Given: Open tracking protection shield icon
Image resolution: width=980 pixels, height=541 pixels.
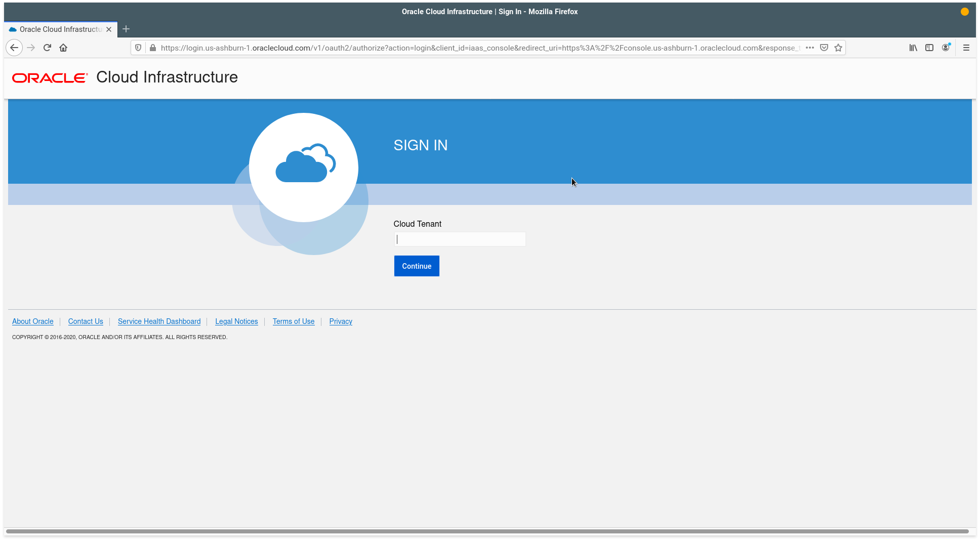Looking at the screenshot, I should coord(138,48).
